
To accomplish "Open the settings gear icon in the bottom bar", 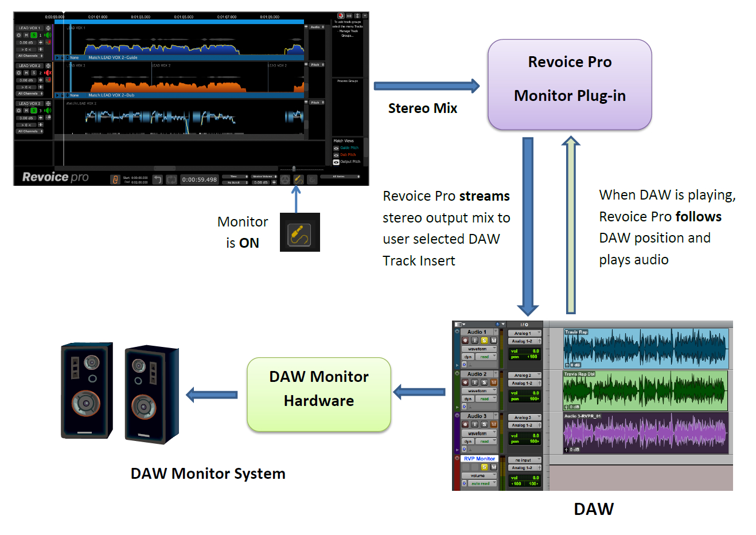I will pos(285,179).
